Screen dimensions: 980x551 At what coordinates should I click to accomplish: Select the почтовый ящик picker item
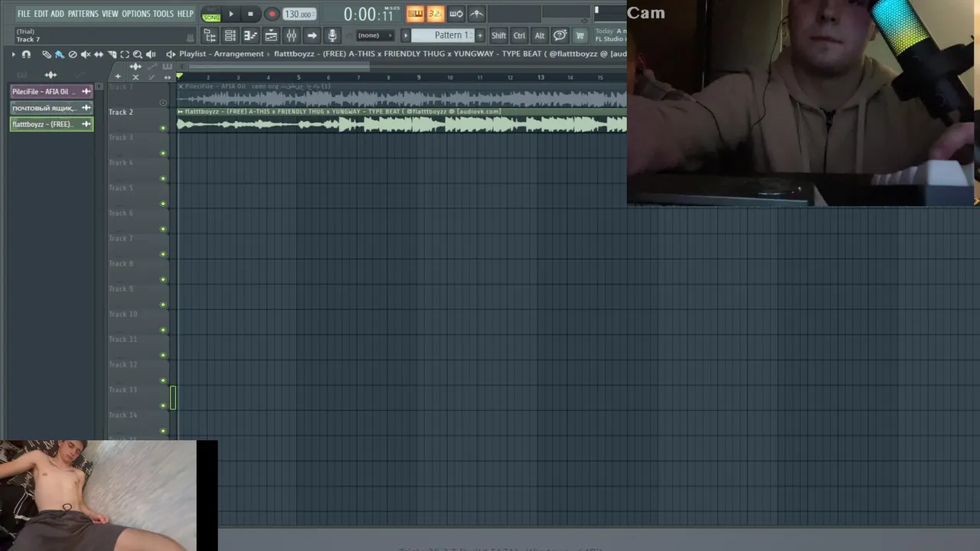click(x=51, y=108)
